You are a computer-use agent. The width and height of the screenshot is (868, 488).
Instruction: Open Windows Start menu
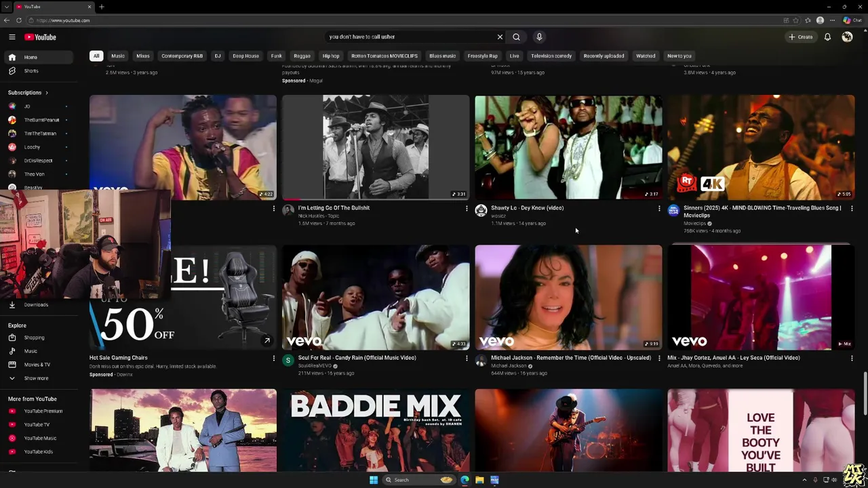[x=374, y=480]
